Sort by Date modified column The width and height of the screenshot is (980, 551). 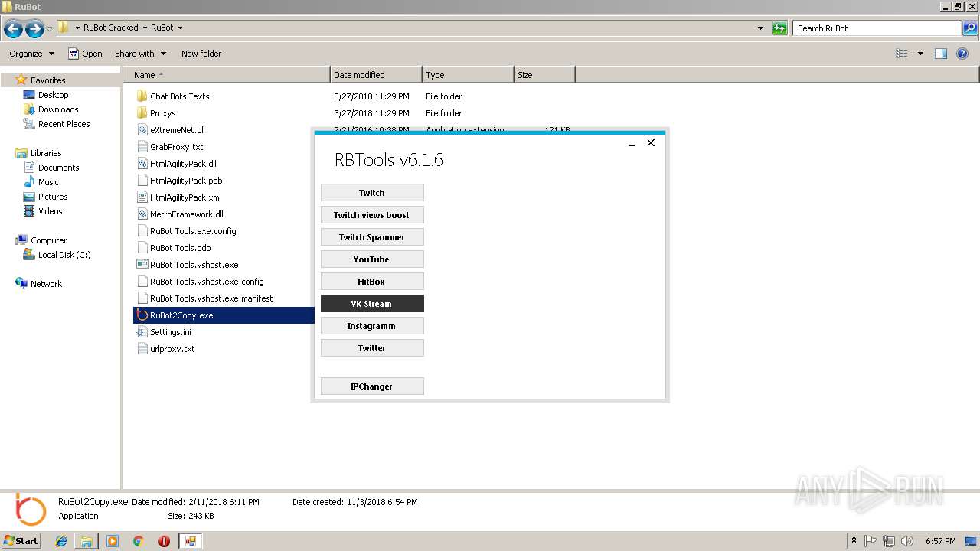pos(376,75)
